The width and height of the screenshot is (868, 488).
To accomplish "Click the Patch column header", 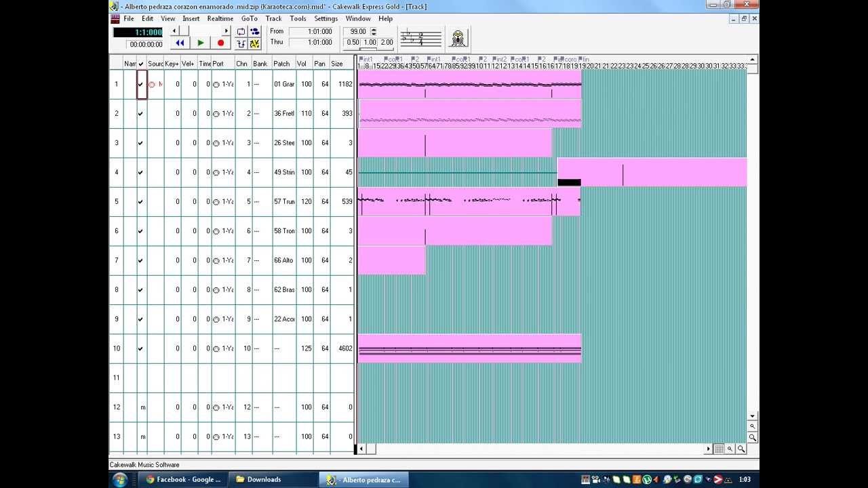I will click(x=283, y=64).
